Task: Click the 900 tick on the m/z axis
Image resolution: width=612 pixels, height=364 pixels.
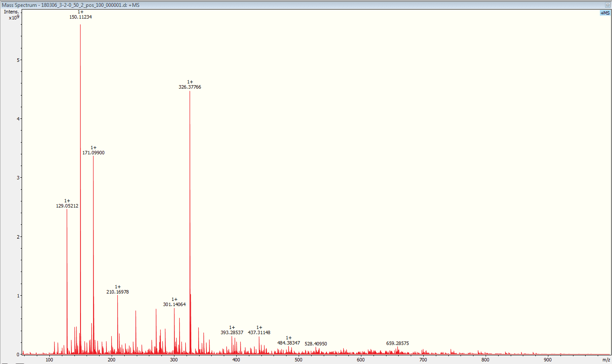Action: click(x=548, y=360)
